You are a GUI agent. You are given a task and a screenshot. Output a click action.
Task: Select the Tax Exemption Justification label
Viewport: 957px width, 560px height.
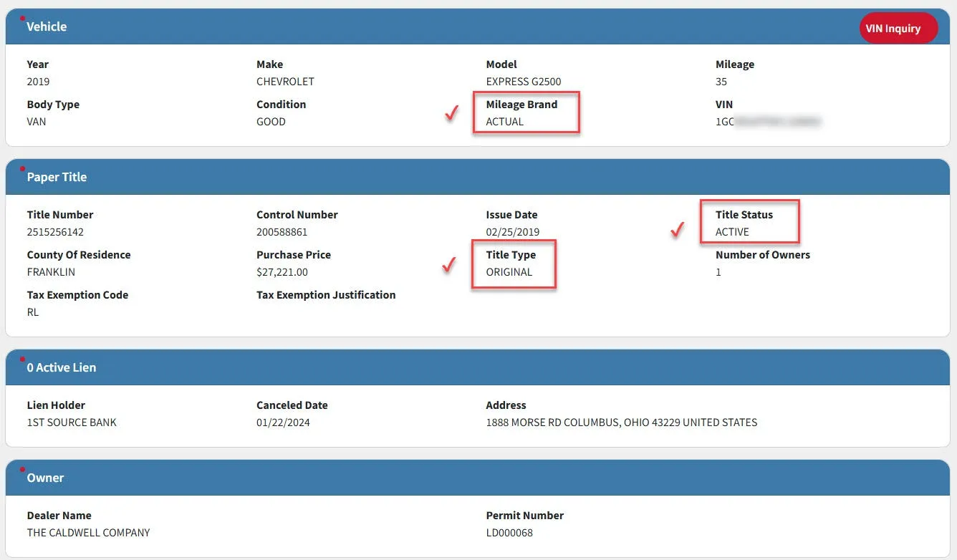click(x=326, y=295)
